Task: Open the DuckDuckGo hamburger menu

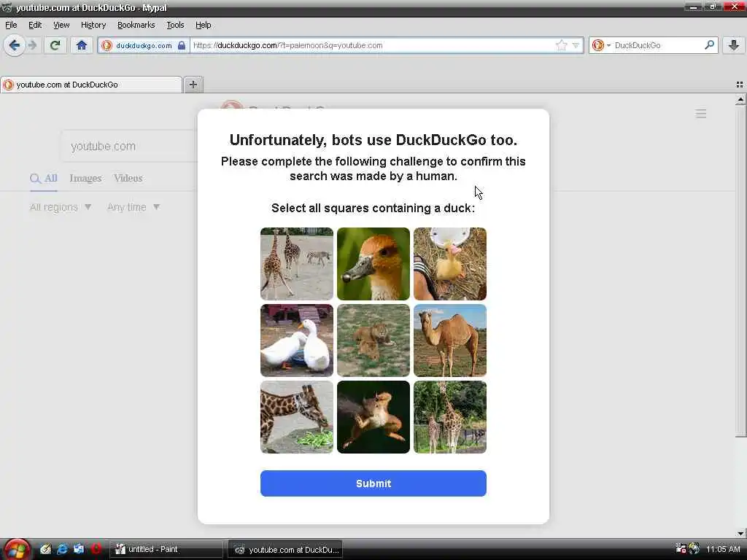Action: pos(701,113)
